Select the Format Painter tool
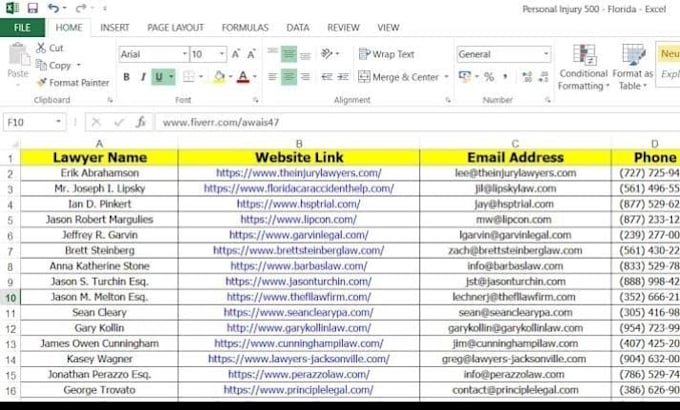Screen dimensions: 680x410 coord(72,82)
